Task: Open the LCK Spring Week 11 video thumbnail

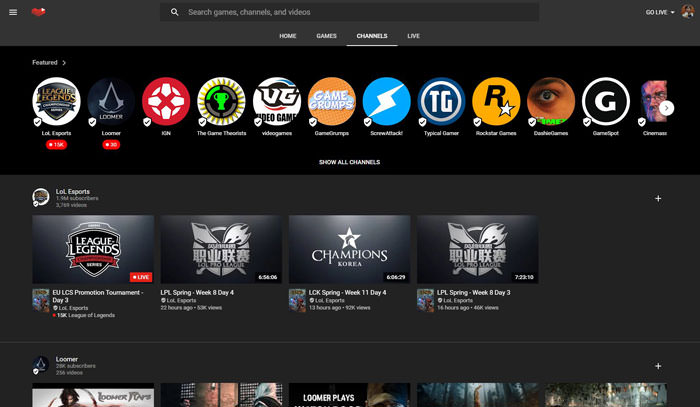Action: coord(349,249)
